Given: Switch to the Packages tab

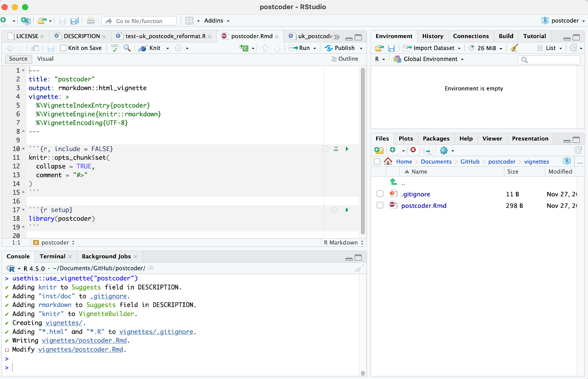Looking at the screenshot, I should click(436, 139).
